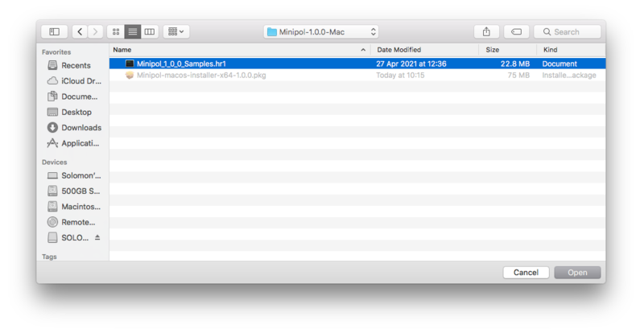The height and width of the screenshot is (329, 644).
Task: Sort files by Date Modified column
Action: coord(425,50)
